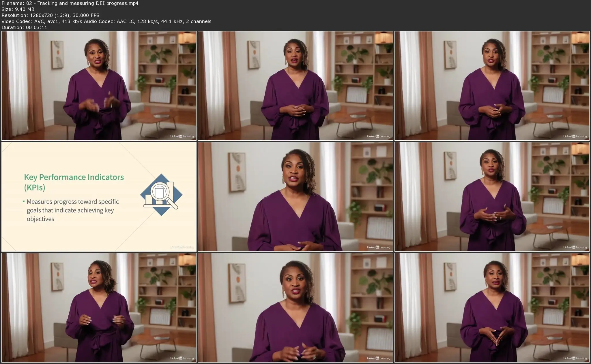Image resolution: width=591 pixels, height=364 pixels.
Task: Open the bottom-row left video frame thumbnail
Action: [99, 308]
